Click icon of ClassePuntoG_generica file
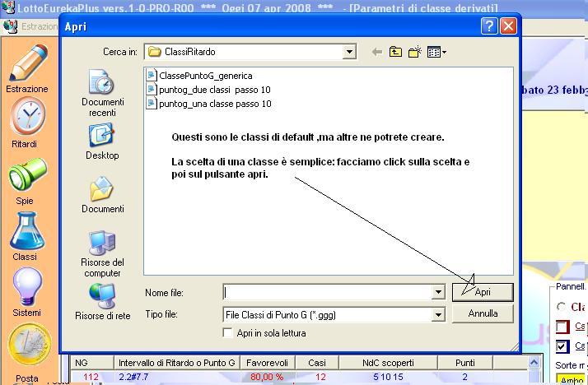Screen dimensions: 588x385 (x=152, y=76)
